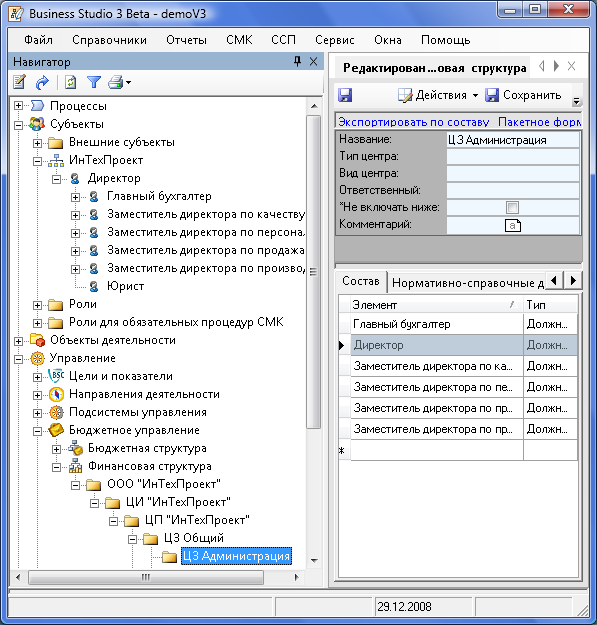The height and width of the screenshot is (625, 597).
Task: Close the Navigator panel
Action: (x=314, y=61)
